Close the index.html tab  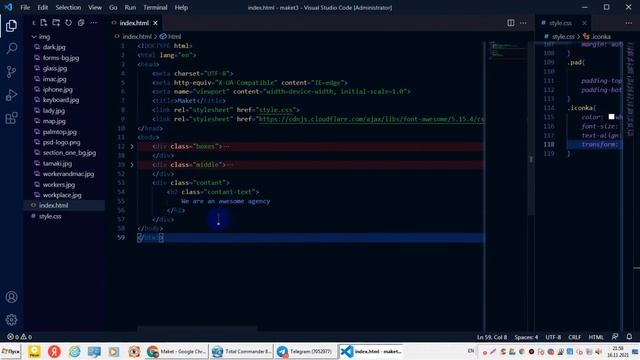point(156,23)
